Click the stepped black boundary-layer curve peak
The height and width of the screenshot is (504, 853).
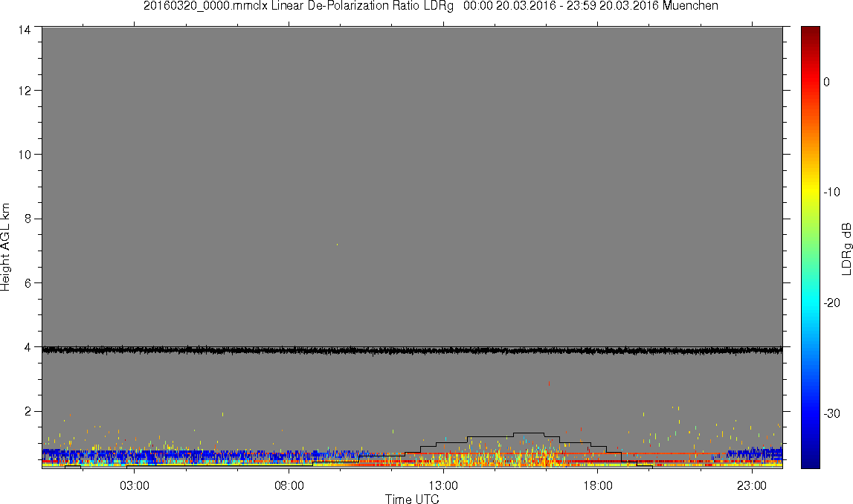point(529,433)
